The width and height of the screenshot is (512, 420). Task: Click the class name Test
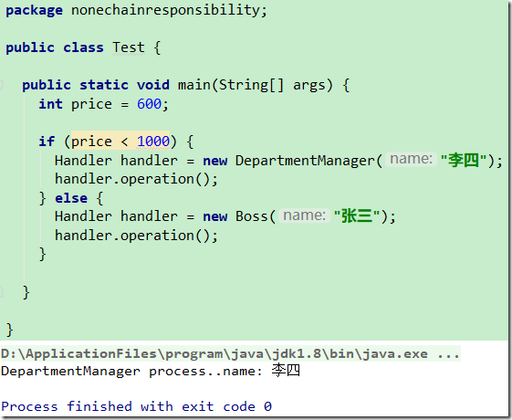(129, 47)
